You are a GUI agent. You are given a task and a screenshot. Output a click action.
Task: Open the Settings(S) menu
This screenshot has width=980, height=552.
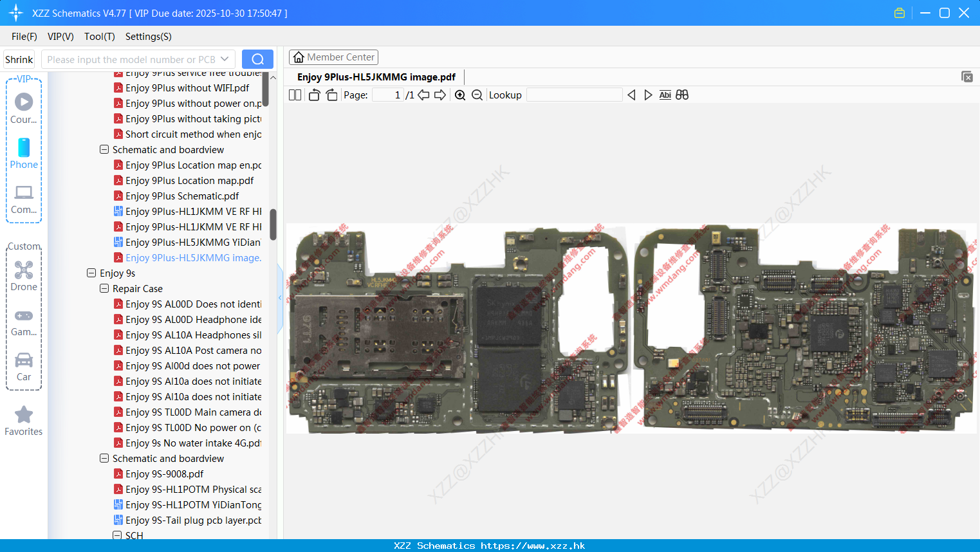click(x=148, y=37)
